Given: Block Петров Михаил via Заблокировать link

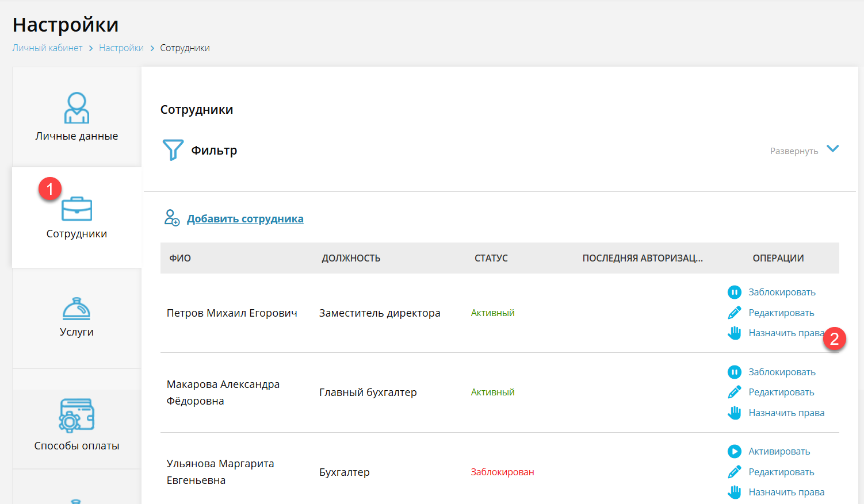Looking at the screenshot, I should click(782, 292).
